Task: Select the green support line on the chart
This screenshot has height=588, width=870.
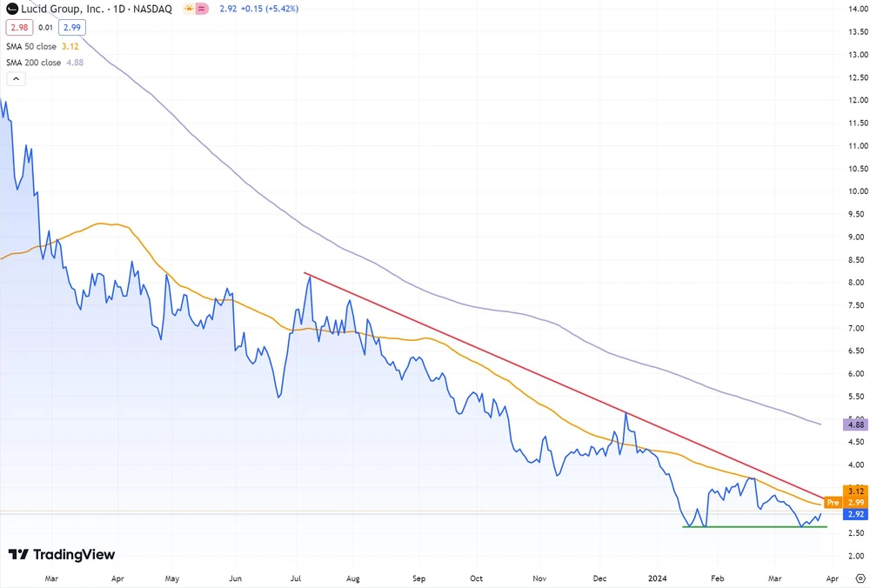Action: tap(748, 527)
